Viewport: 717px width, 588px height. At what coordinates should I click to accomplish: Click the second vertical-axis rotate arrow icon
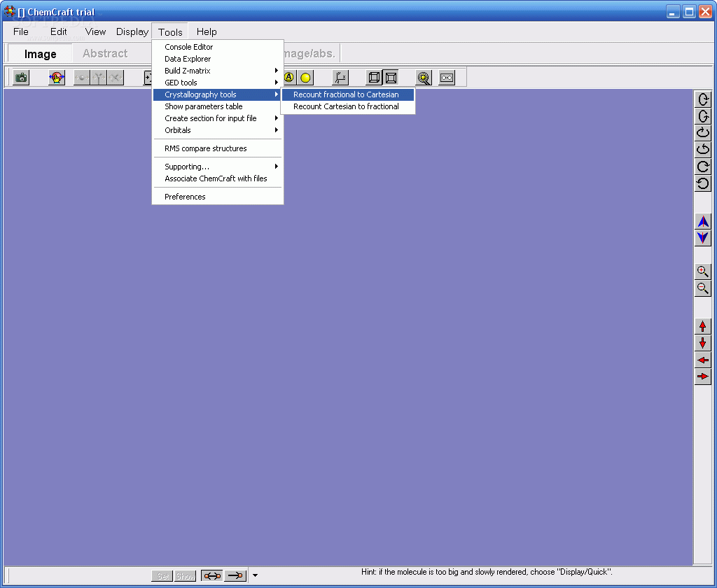click(x=703, y=117)
